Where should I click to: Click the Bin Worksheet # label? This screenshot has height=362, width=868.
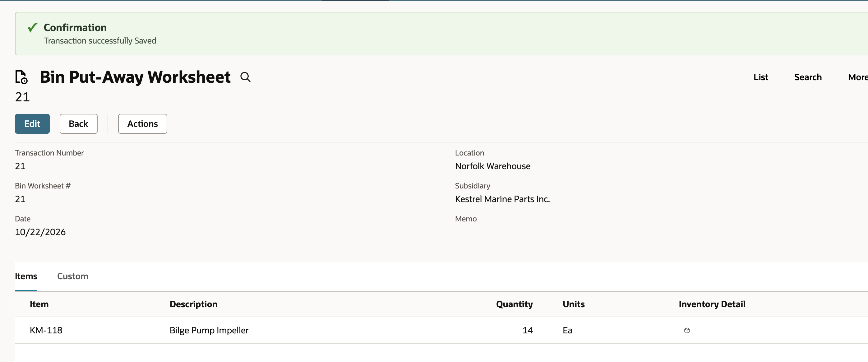[43, 186]
